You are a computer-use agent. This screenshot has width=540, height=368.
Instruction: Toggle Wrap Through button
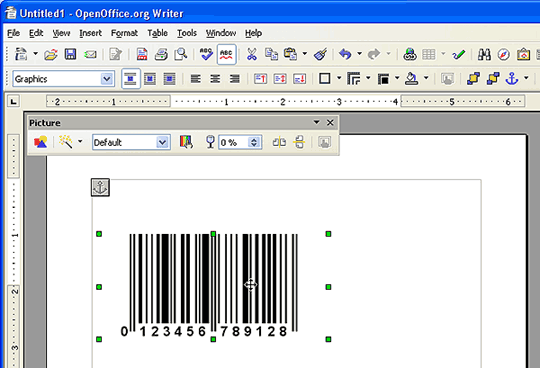point(169,79)
